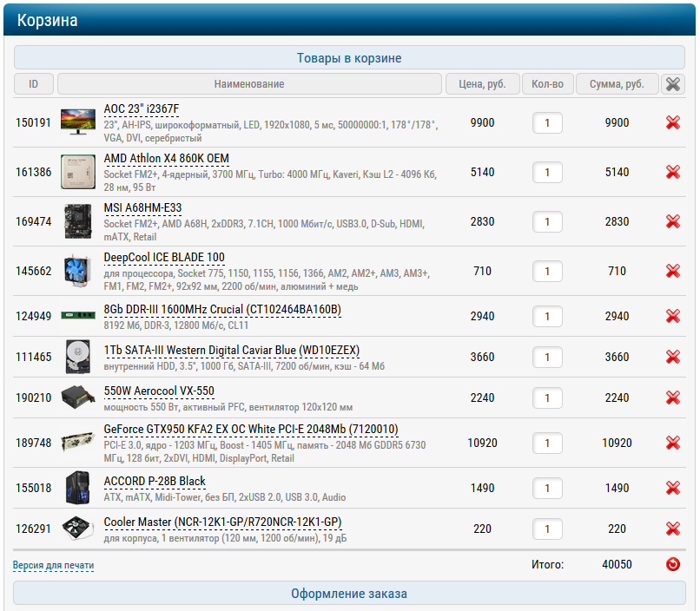The height and width of the screenshot is (611, 700).
Task: Open the ACCORD case thumbnail
Action: click(x=78, y=488)
